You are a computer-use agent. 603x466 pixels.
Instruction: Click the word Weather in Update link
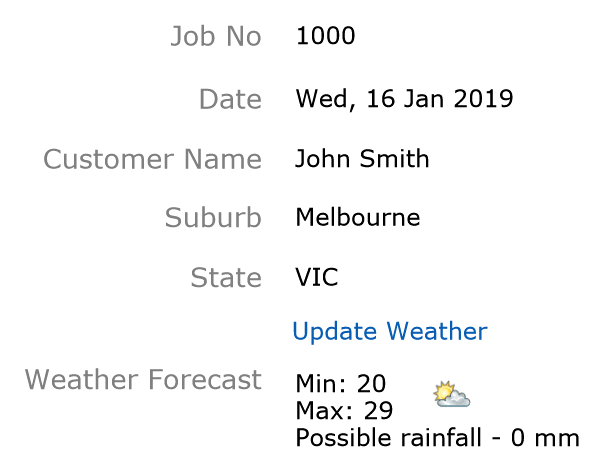tap(437, 331)
